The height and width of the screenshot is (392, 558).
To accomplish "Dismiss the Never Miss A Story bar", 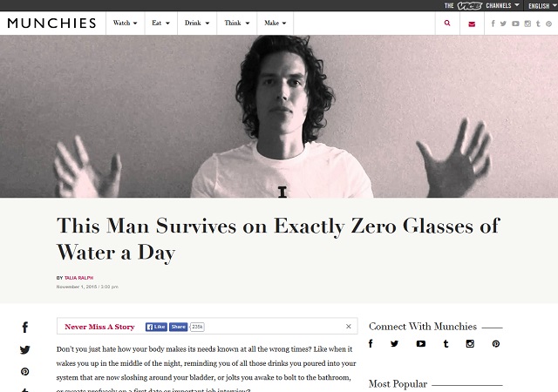I will click(349, 326).
